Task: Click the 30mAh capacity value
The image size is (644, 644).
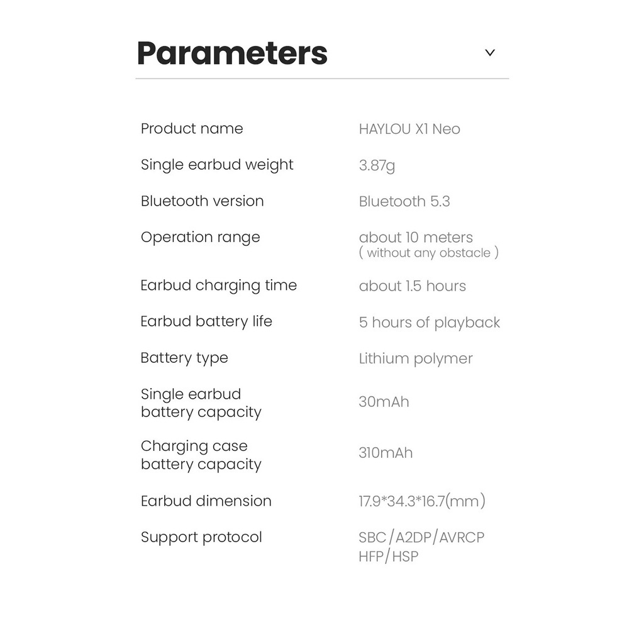Action: [384, 402]
